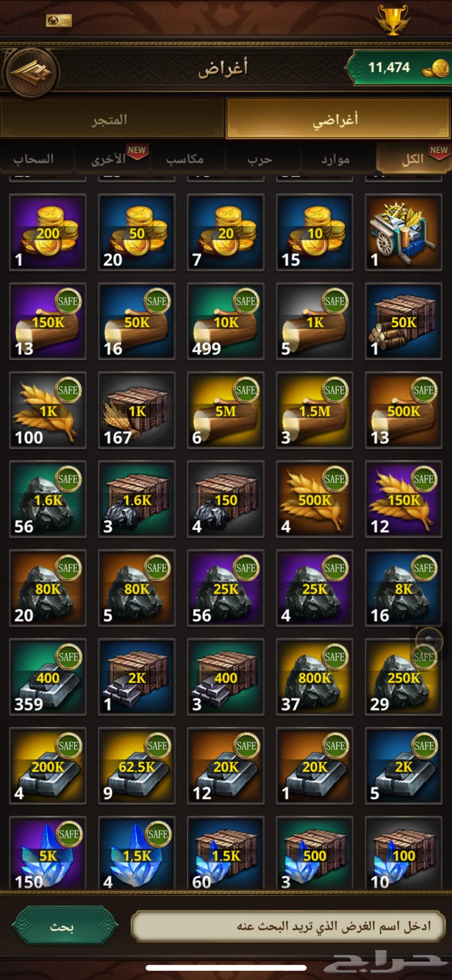
Task: Select the 800K safe stone item
Action: (314, 677)
